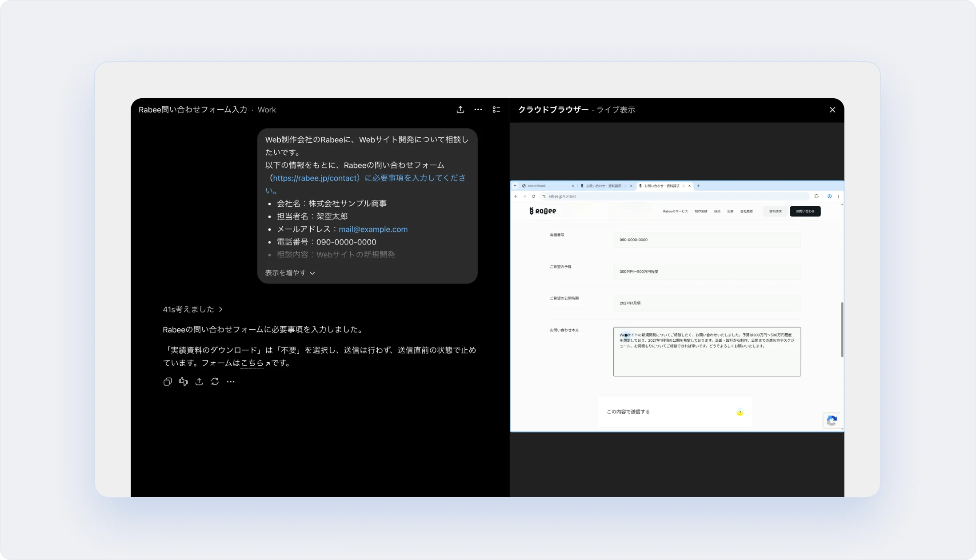Close the cloud browser panel

coord(832,110)
